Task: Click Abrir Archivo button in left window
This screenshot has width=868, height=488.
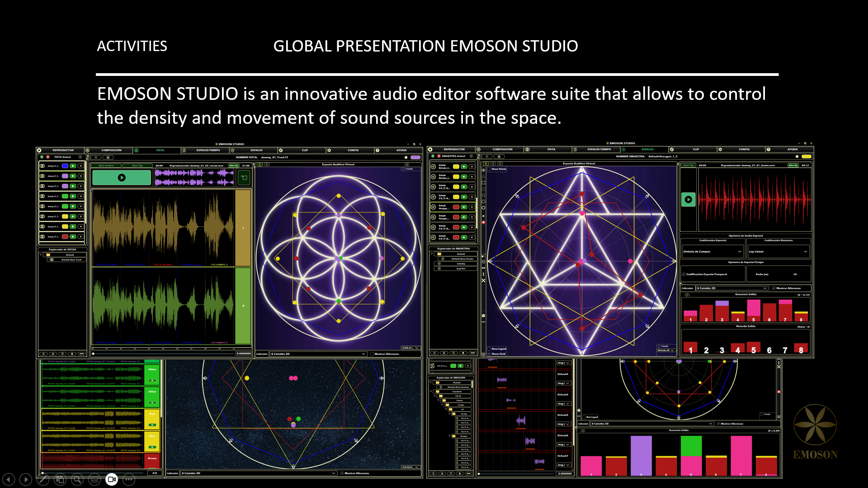Action: (x=106, y=165)
